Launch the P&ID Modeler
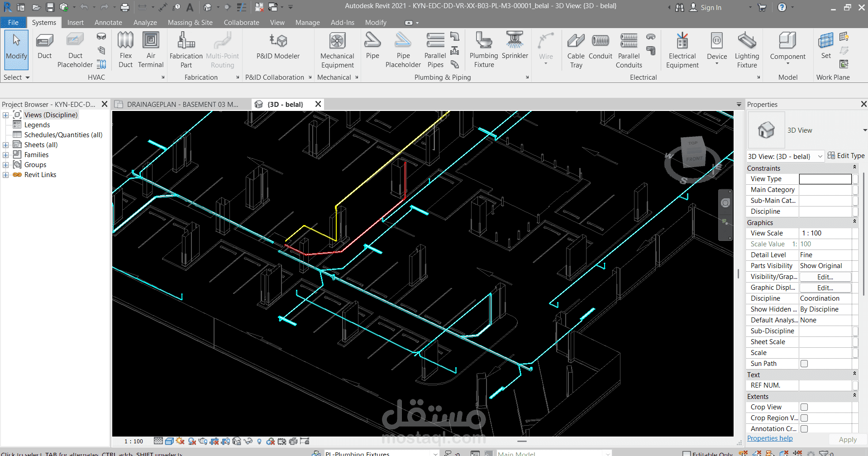This screenshot has height=456, width=868. click(x=278, y=46)
